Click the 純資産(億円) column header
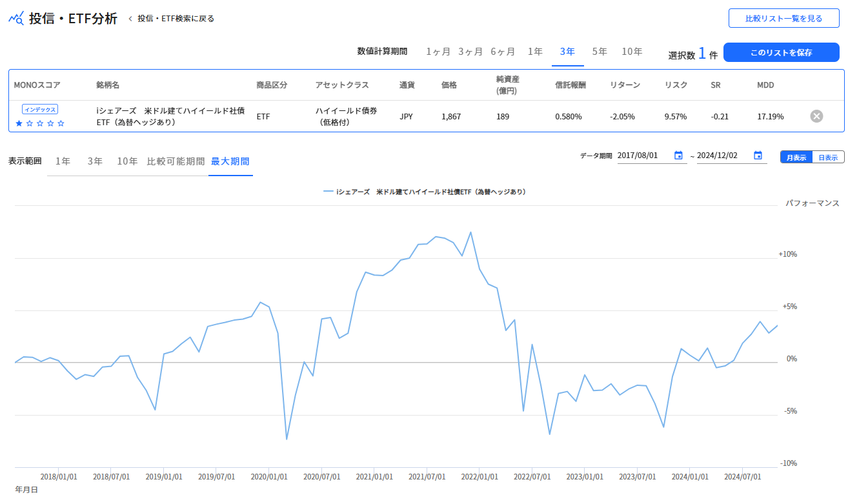This screenshot has width=848, height=504. pyautogui.click(x=508, y=85)
